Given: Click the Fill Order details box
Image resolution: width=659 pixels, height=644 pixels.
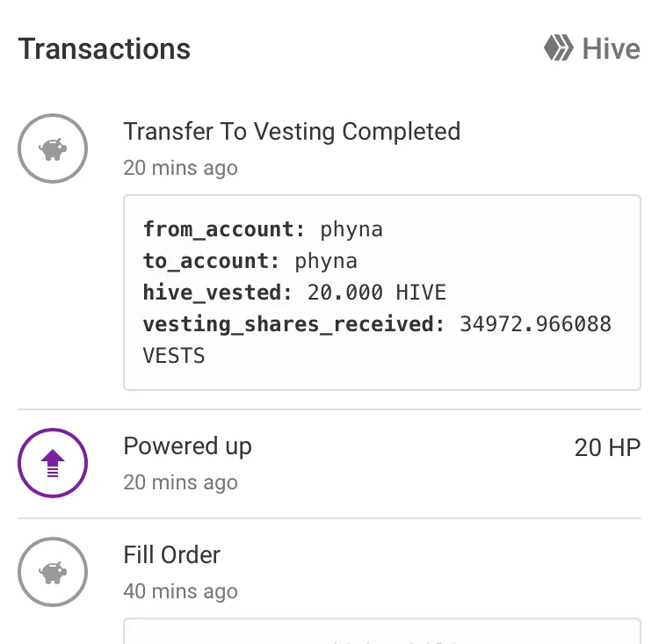Looking at the screenshot, I should [x=382, y=631].
